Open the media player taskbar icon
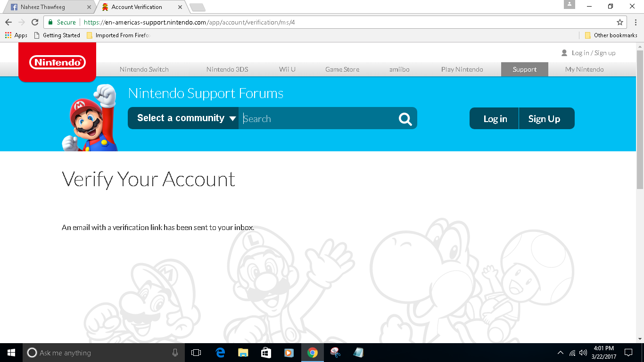Viewport: 644px width, 362px height. point(289,353)
